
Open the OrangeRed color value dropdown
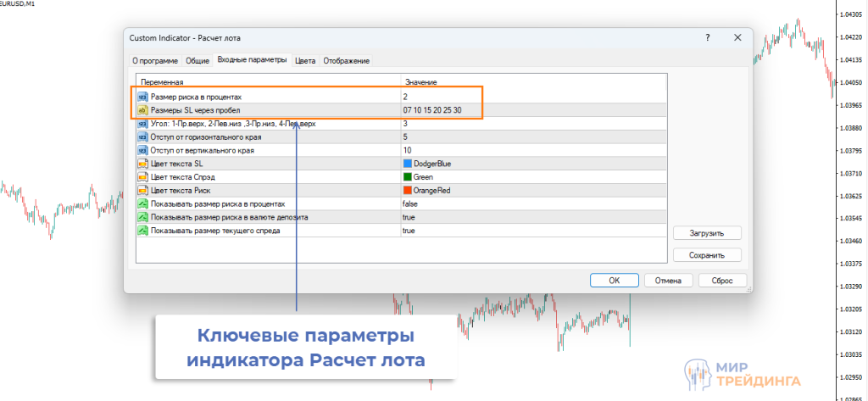(437, 191)
